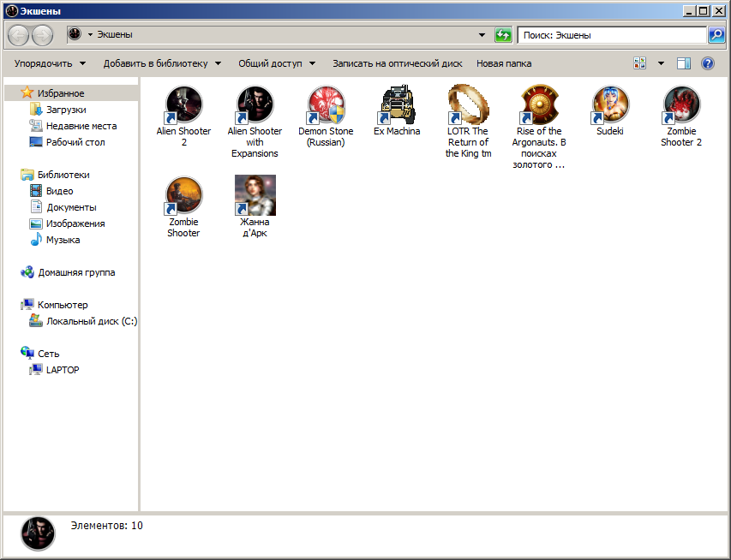Click the Новая папка button
The width and height of the screenshot is (731, 560).
click(x=504, y=63)
